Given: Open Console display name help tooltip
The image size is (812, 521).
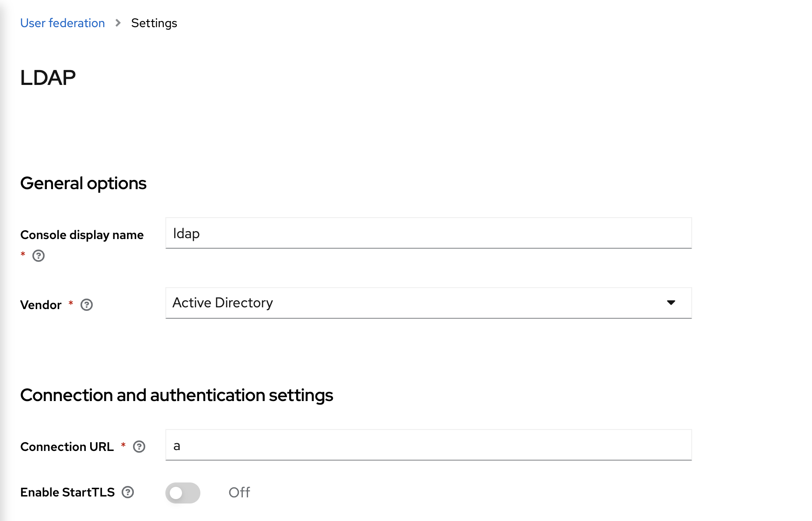Looking at the screenshot, I should point(38,256).
